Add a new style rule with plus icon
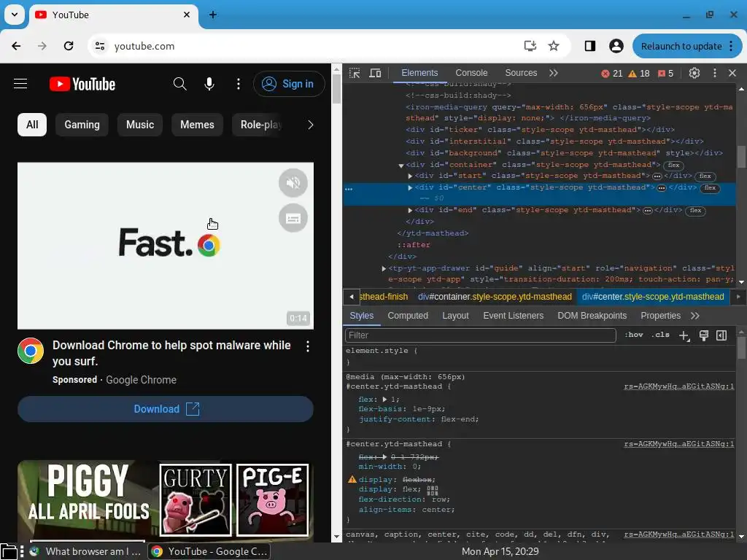Image resolution: width=747 pixels, height=560 pixels. tap(684, 335)
